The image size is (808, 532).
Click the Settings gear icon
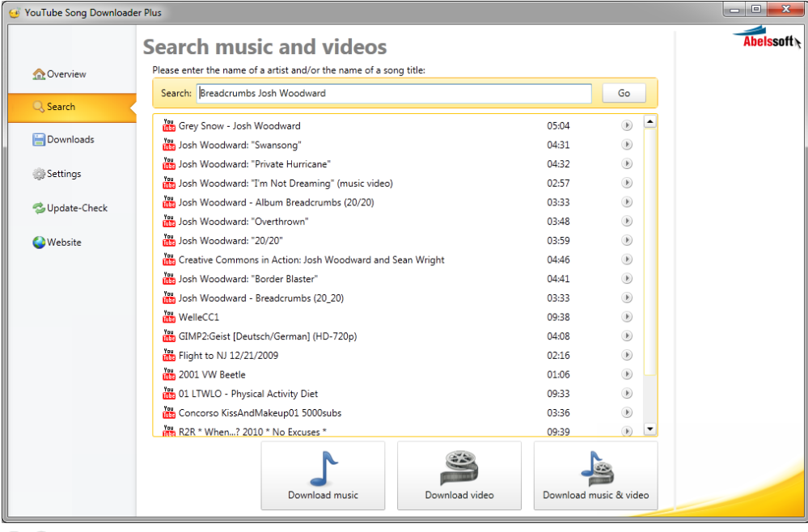click(39, 174)
